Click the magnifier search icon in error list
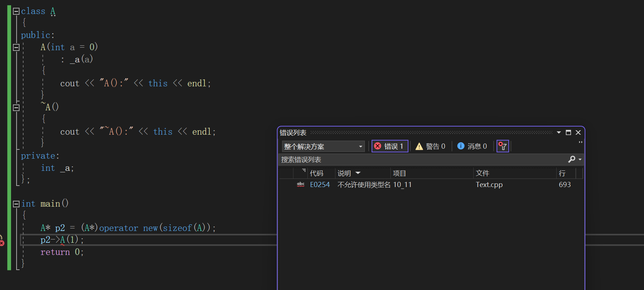Image resolution: width=644 pixels, height=290 pixels. [x=571, y=159]
